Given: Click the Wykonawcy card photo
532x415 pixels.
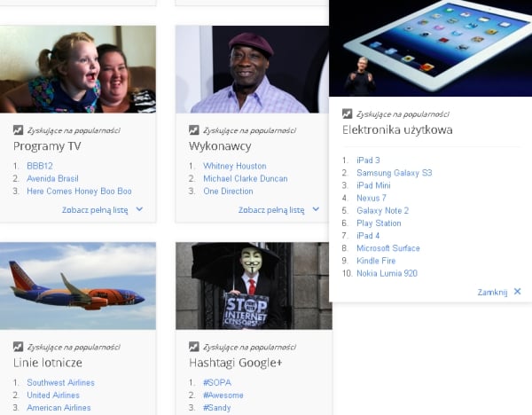Looking at the screenshot, I should (252, 69).
